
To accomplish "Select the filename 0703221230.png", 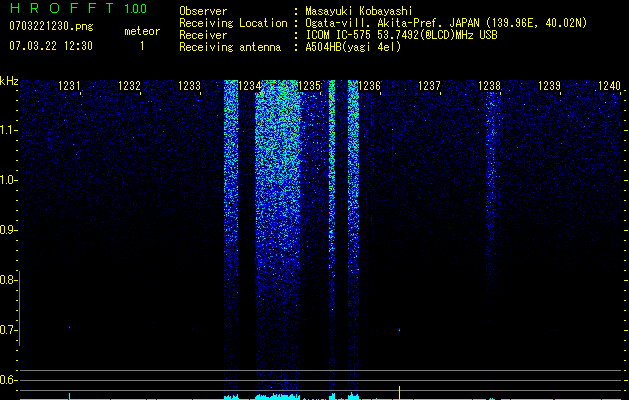I will pos(51,26).
